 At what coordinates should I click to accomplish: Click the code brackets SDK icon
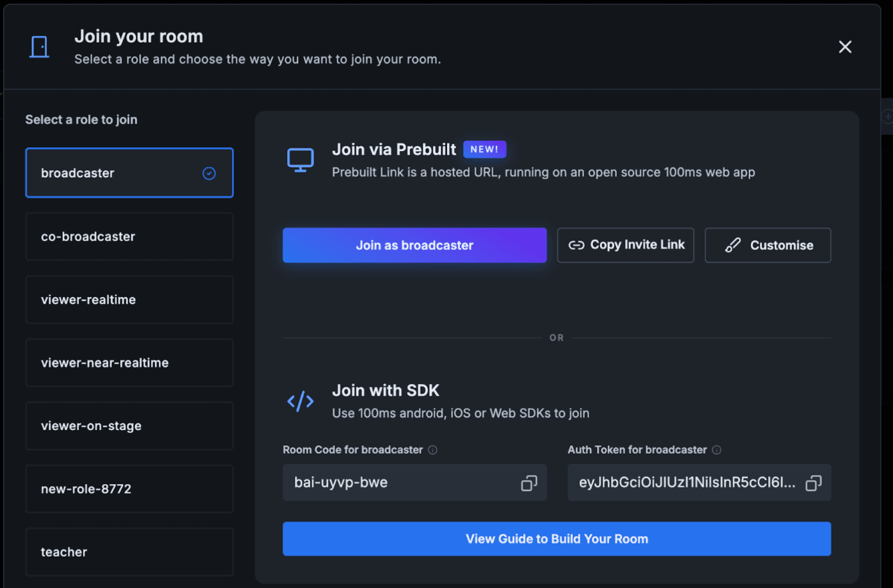(x=301, y=401)
